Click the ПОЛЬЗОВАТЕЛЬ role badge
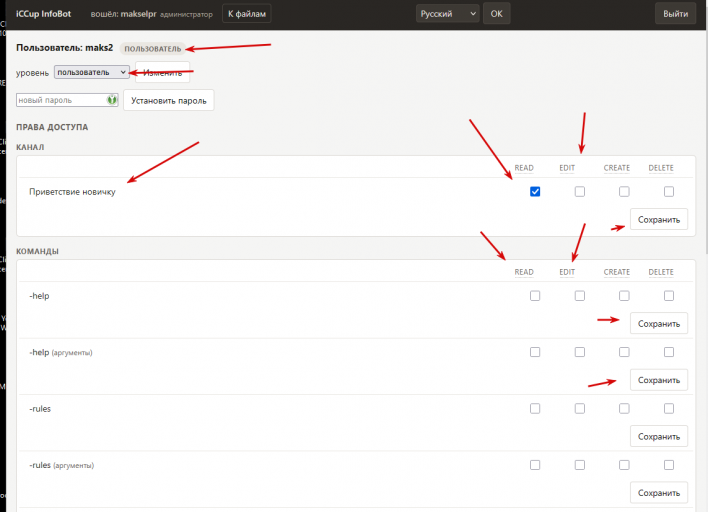Viewport: 708px width, 512px height. click(153, 48)
